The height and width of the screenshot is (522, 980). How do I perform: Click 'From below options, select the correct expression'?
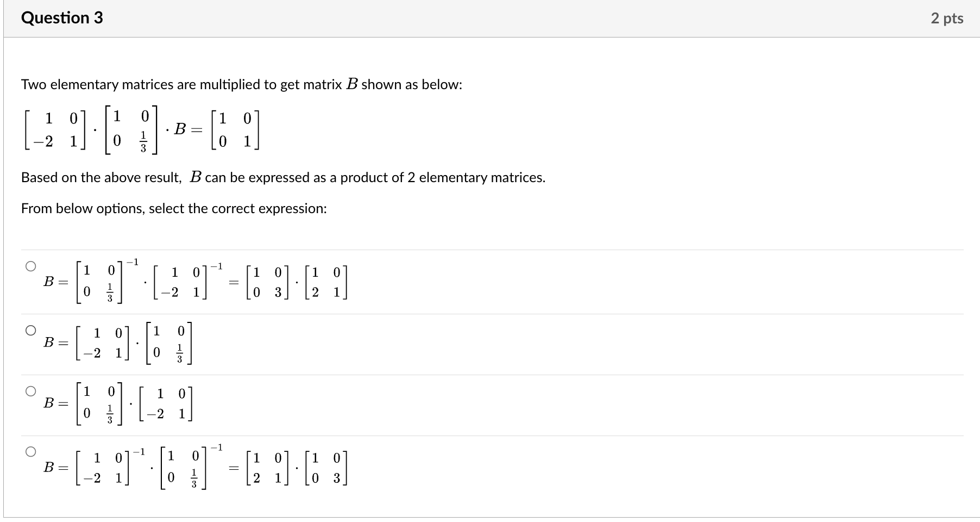coord(173,208)
